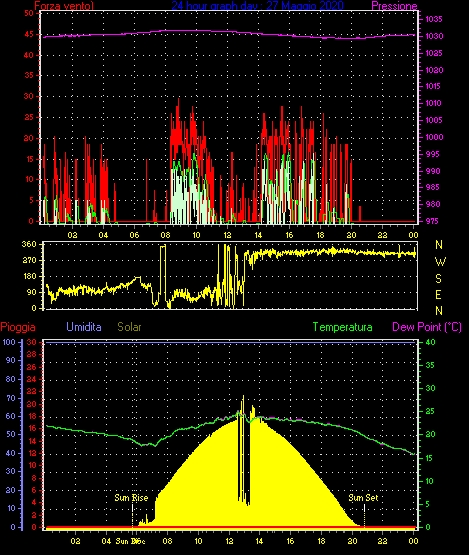Select the Pioggia legend label

coord(18,327)
